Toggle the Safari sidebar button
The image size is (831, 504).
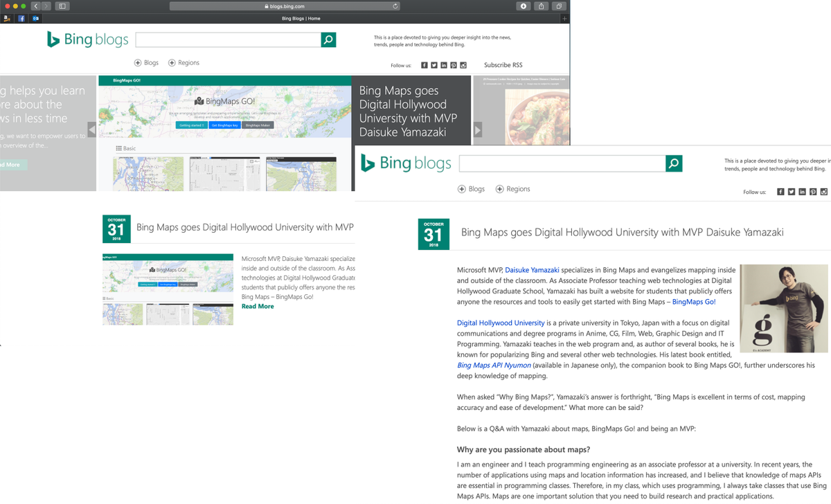click(62, 6)
